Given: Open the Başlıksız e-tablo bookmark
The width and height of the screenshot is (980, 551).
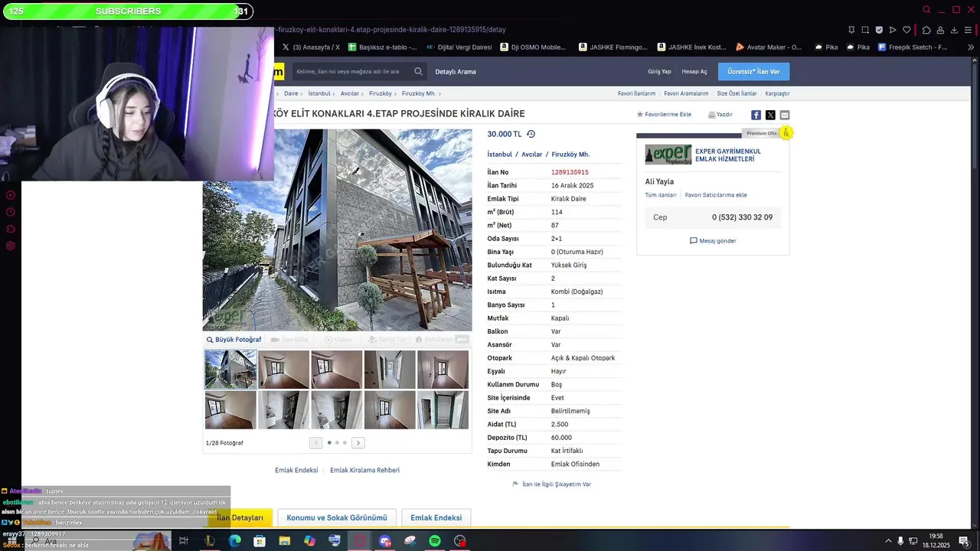Looking at the screenshot, I should tap(382, 47).
